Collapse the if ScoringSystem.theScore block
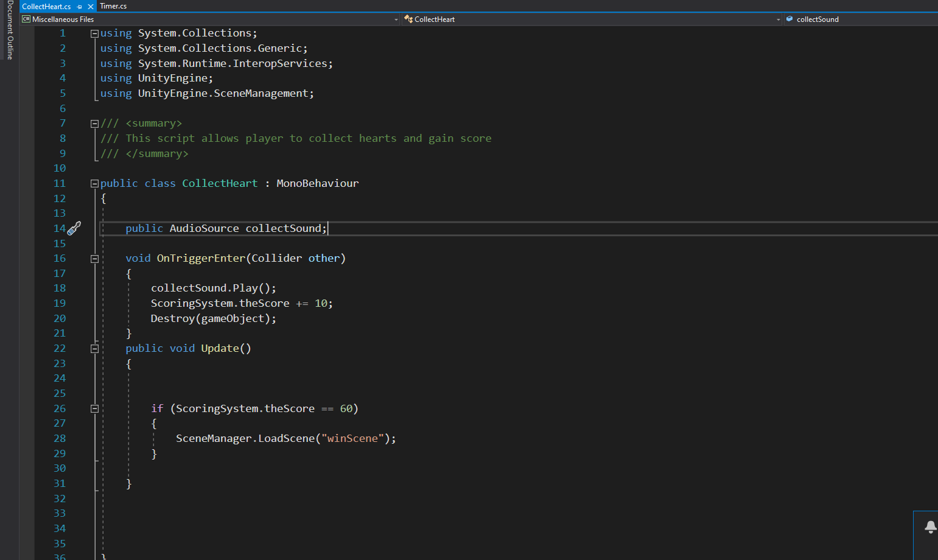This screenshot has height=560, width=938. point(94,409)
